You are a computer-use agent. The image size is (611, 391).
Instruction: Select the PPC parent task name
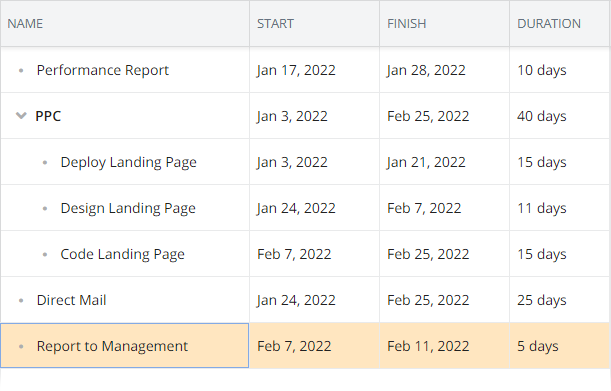point(48,116)
